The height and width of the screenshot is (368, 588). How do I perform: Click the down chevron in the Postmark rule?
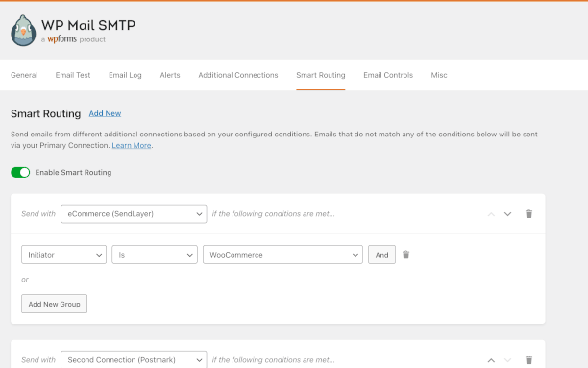[507, 360]
